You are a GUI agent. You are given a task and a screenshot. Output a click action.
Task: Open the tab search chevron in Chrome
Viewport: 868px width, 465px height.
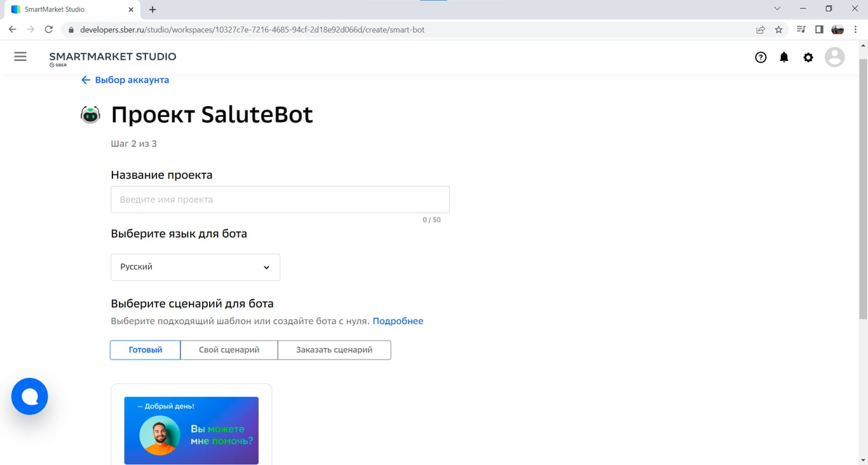[x=777, y=9]
